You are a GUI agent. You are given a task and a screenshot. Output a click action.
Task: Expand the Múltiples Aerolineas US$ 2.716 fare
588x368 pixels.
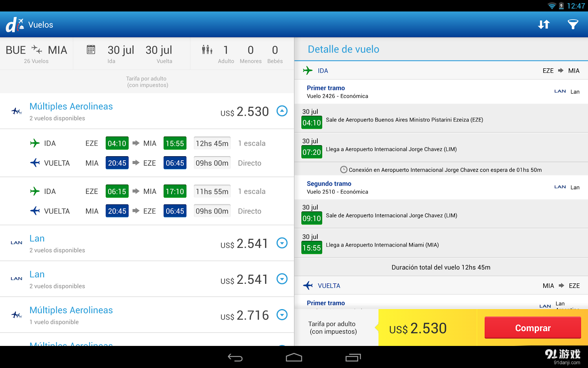coord(282,315)
